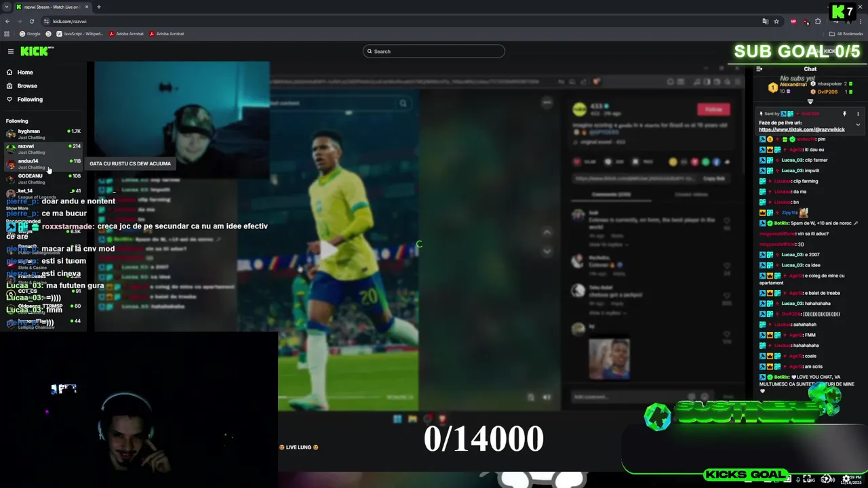
Task: Open the tiktok.com/@razvwikick link
Action: coord(802,129)
